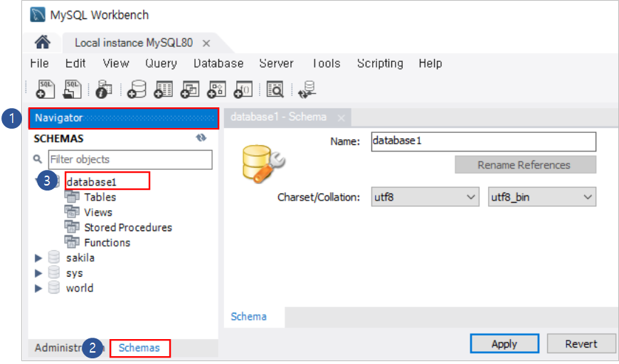Refresh the SCHEMAS list

[x=201, y=138]
